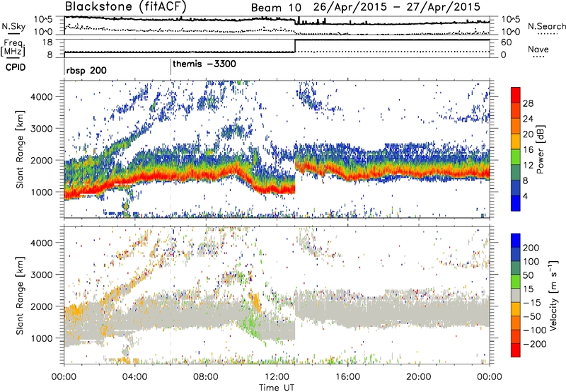
Task: Click the red bottom of the velocity colorbar
Action: 516,350
